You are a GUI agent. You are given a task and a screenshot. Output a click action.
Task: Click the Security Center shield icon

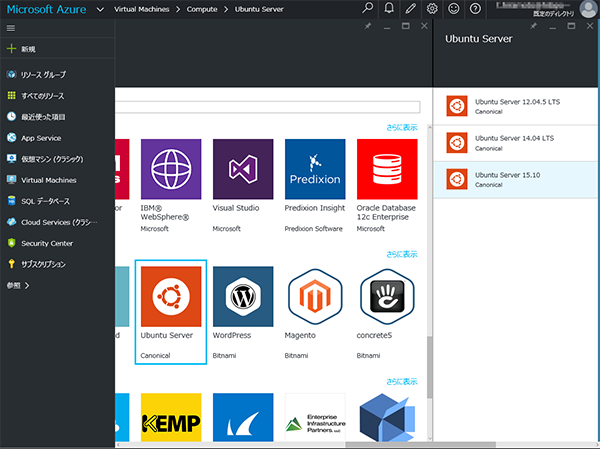pyautogui.click(x=11, y=243)
